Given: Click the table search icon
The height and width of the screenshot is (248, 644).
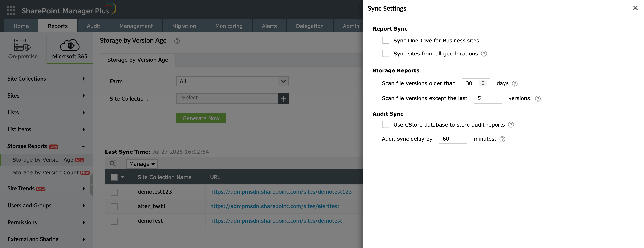Looking at the screenshot, I should click(113, 164).
